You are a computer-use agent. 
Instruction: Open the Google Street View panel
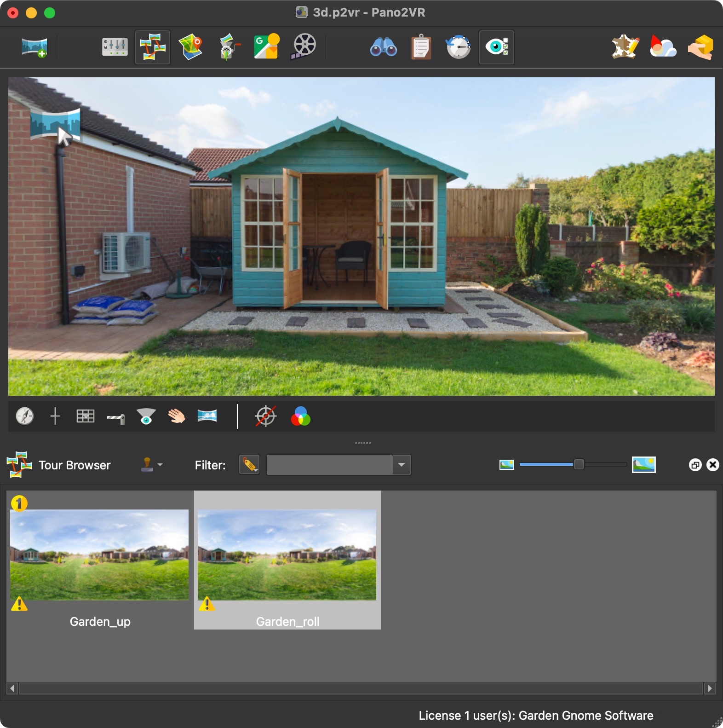click(x=266, y=46)
